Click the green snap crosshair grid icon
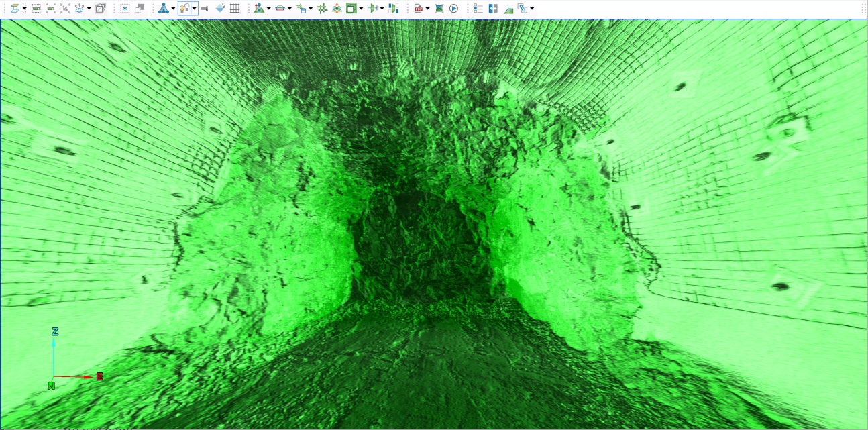Viewport: 868px width, 430px height. coord(322,9)
